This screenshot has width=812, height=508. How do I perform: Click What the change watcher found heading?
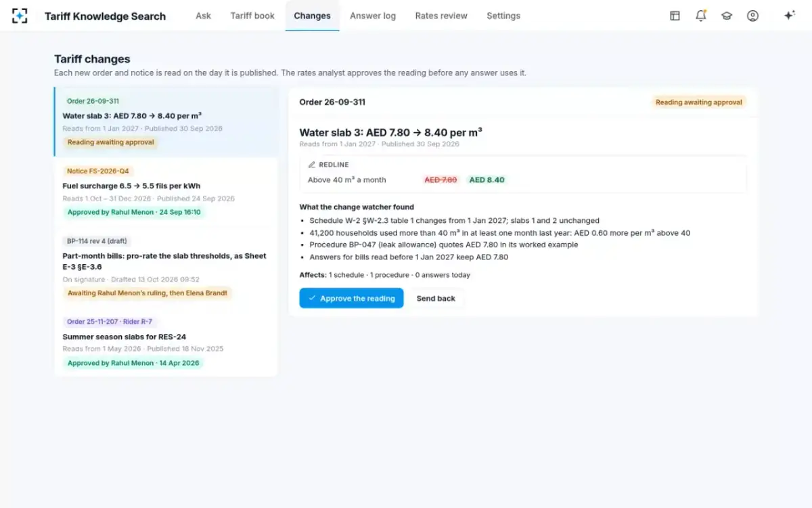(357, 207)
